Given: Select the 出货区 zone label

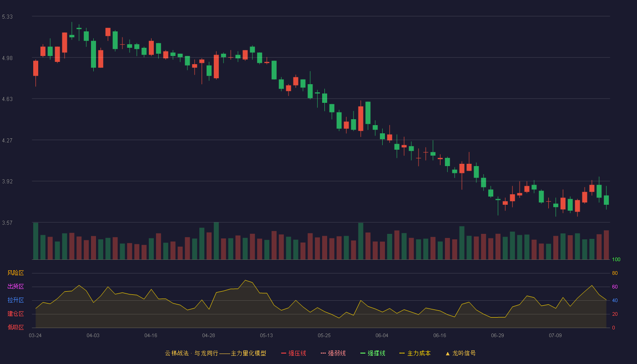Looking at the screenshot, I should tap(15, 287).
